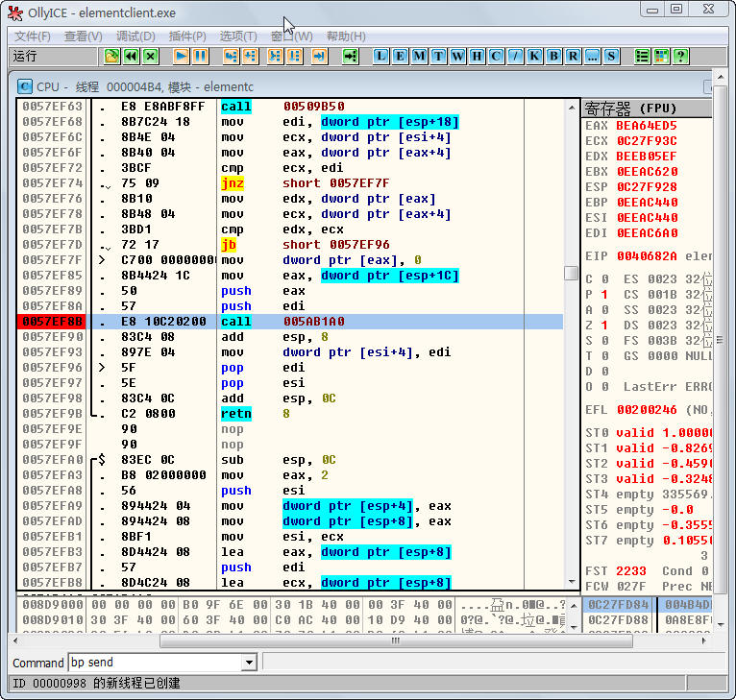Click stack address 0C27FD84 entry
Screen dimensions: 736x700
(618, 605)
